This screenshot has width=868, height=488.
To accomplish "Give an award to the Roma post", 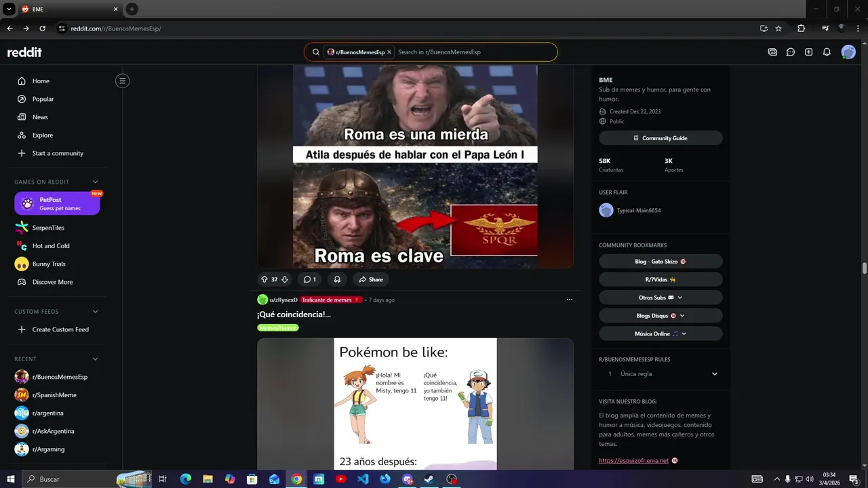I will [x=337, y=279].
